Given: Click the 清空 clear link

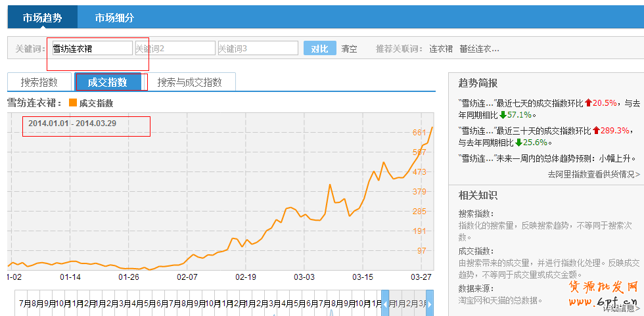Looking at the screenshot, I should pyautogui.click(x=349, y=49).
